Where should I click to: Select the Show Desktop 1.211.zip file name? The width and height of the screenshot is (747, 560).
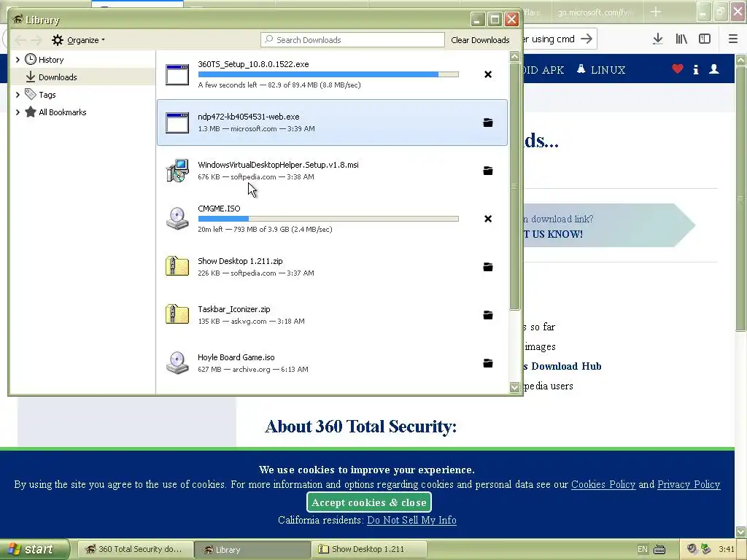[x=240, y=261]
